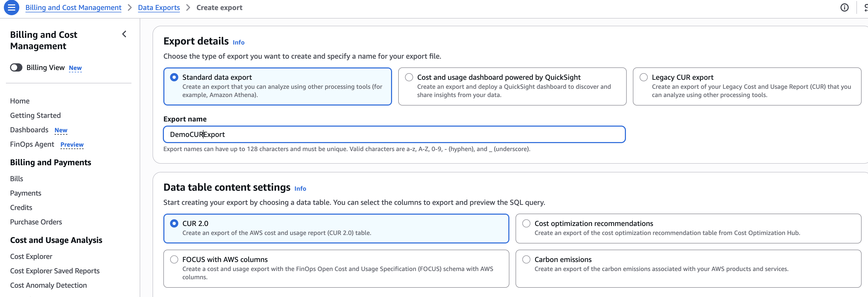Select FOCUS with AWS columns
This screenshot has height=297, width=868.
click(x=174, y=260)
